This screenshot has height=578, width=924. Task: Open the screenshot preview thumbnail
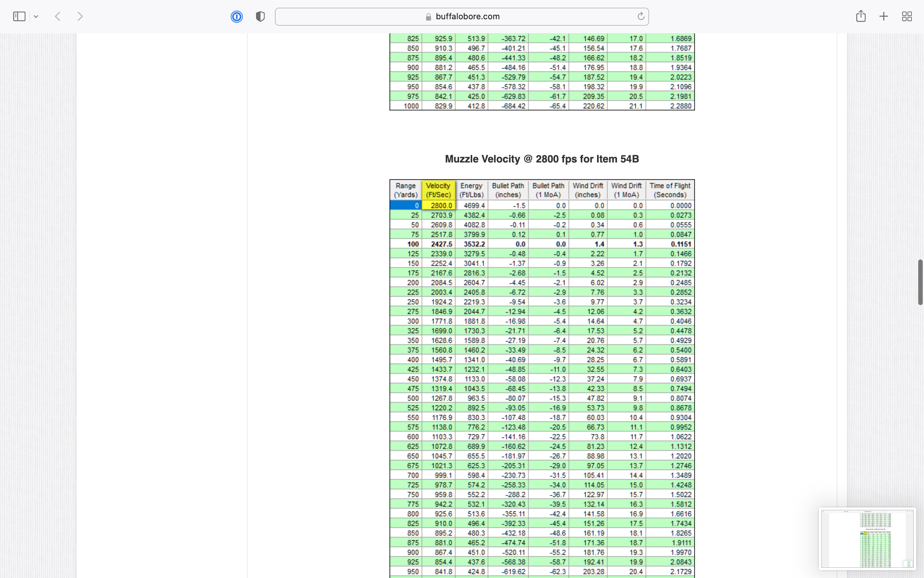(867, 539)
